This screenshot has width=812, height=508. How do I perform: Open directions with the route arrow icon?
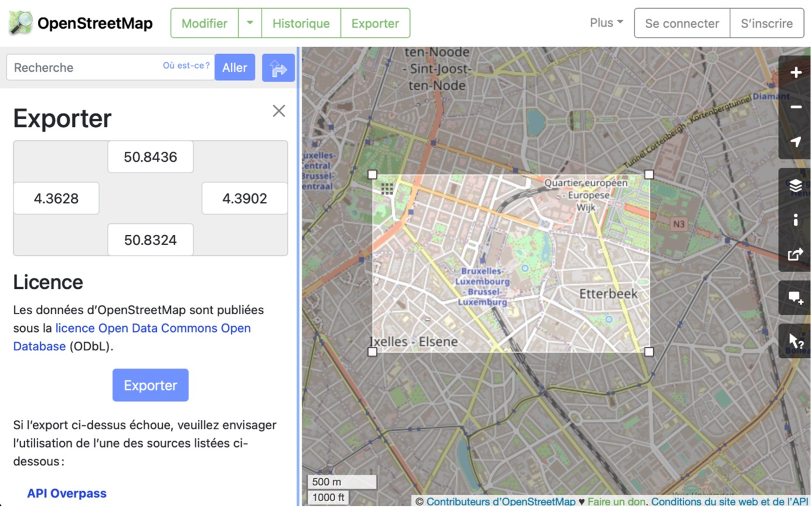pyautogui.click(x=278, y=68)
